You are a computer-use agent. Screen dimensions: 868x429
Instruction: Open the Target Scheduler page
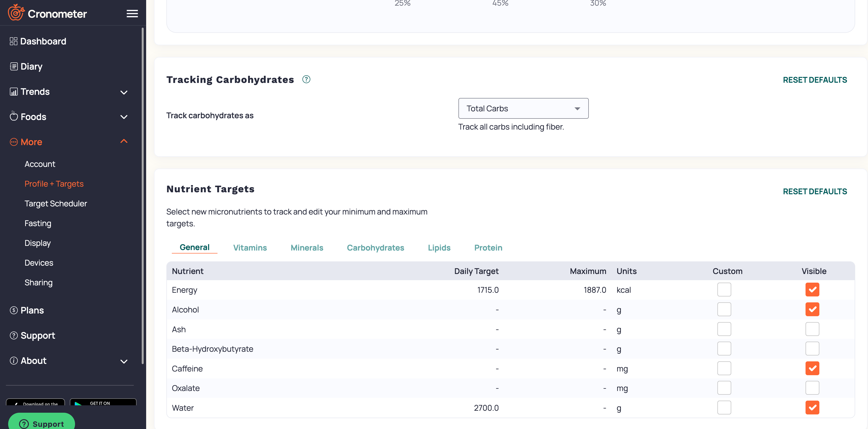pos(56,203)
